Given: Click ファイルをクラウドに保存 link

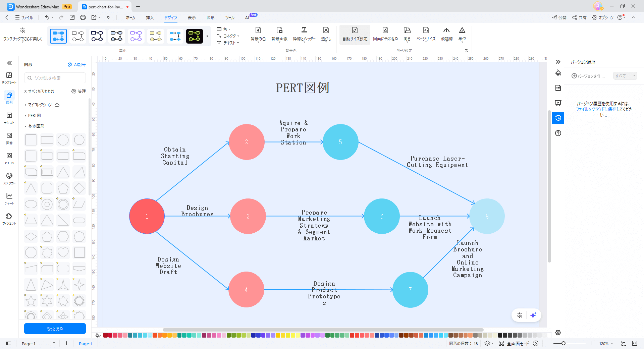Looking at the screenshot, I should [x=596, y=109].
